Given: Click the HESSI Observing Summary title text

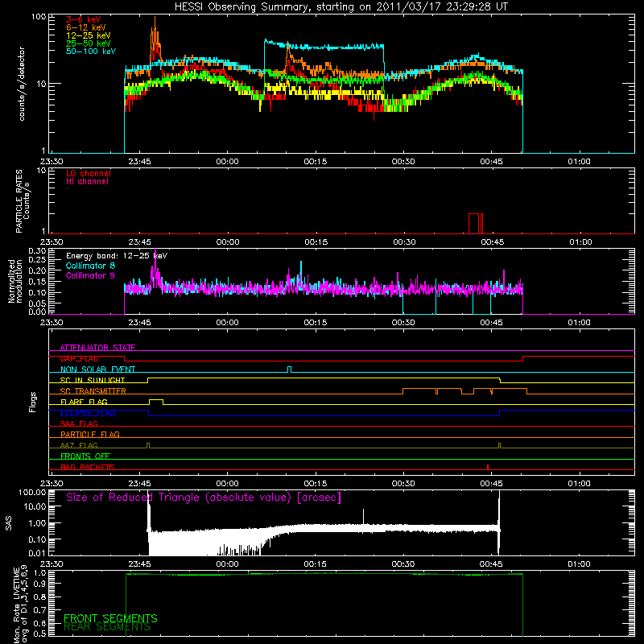Looking at the screenshot, I should [x=341, y=7].
